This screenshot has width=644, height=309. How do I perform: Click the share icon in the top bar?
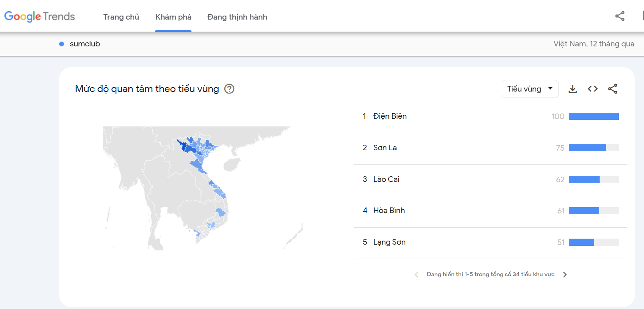click(x=620, y=16)
